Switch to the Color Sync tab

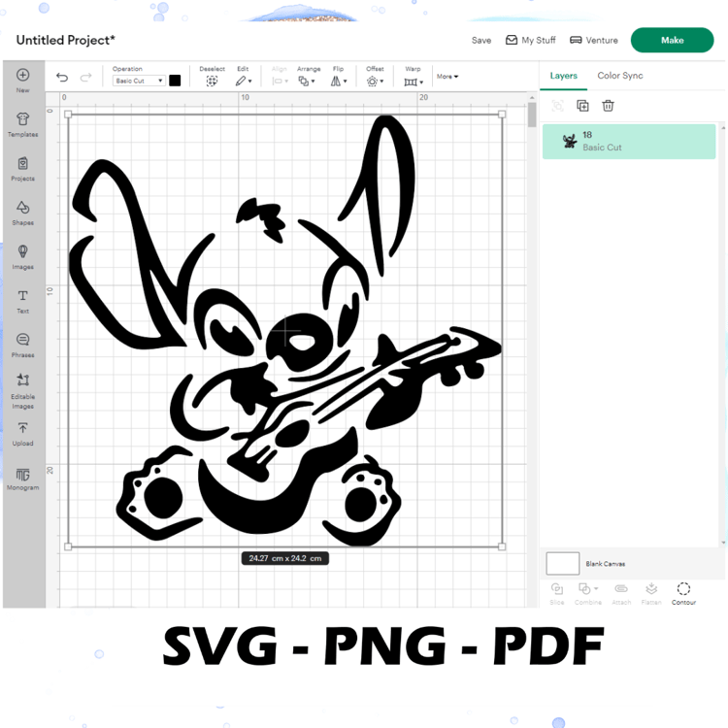620,76
